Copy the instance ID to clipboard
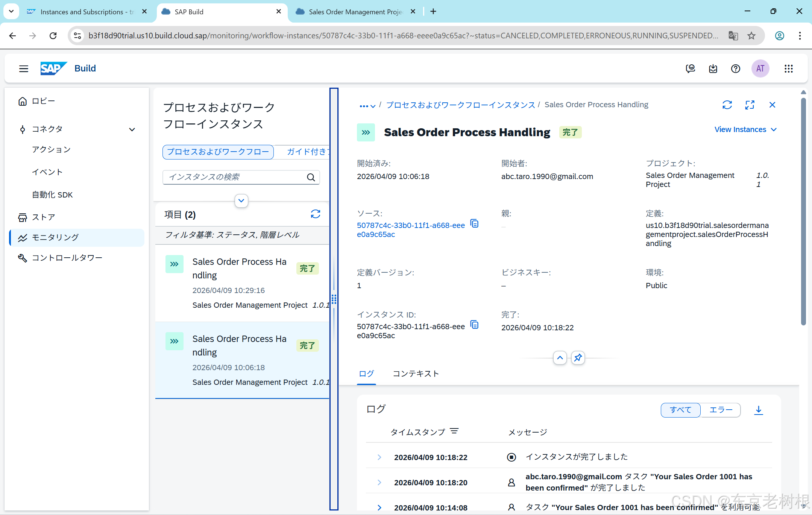The width and height of the screenshot is (812, 515). 475,325
